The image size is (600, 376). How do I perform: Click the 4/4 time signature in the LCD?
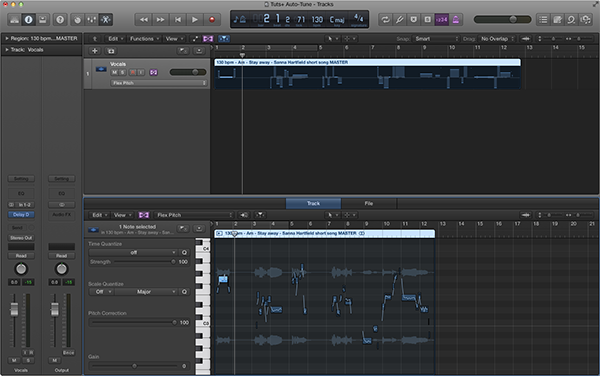pos(359,18)
